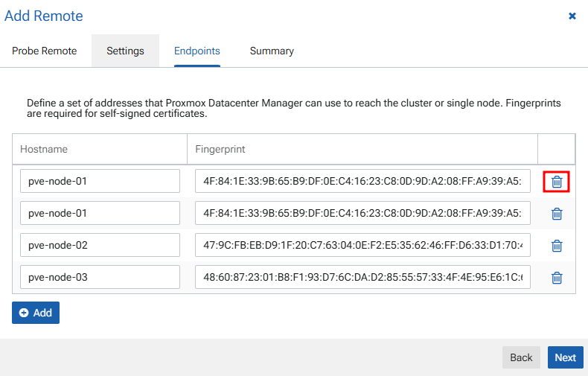Close the Add Remote dialog
This screenshot has height=376, width=588.
[572, 16]
